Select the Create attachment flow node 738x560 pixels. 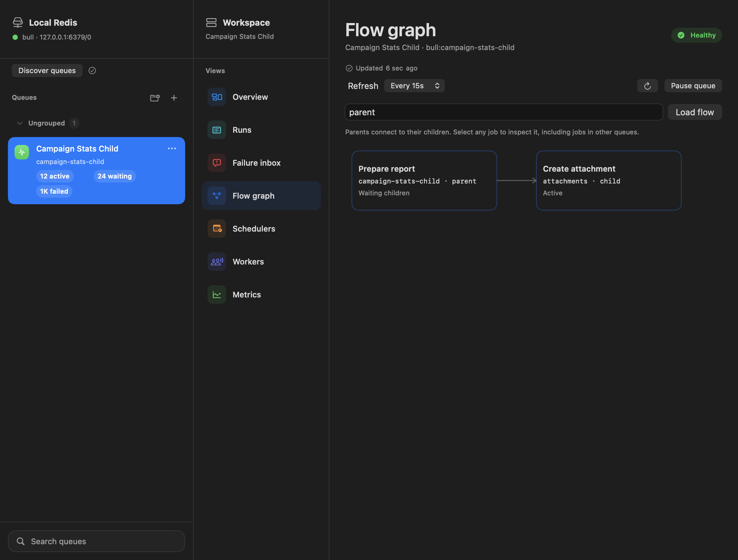pos(609,181)
